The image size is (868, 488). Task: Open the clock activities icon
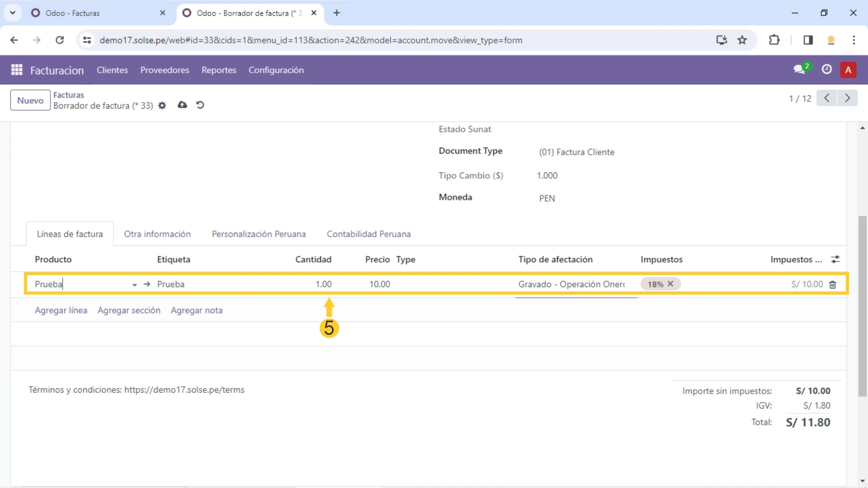[827, 69]
